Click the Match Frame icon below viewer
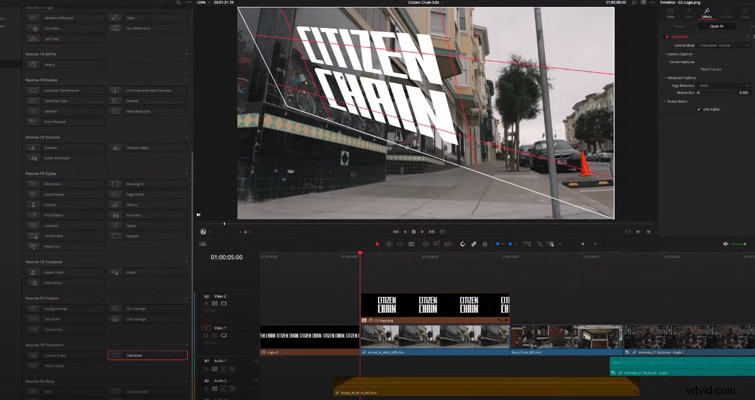Screen dimensions: 755x400 click(627, 232)
